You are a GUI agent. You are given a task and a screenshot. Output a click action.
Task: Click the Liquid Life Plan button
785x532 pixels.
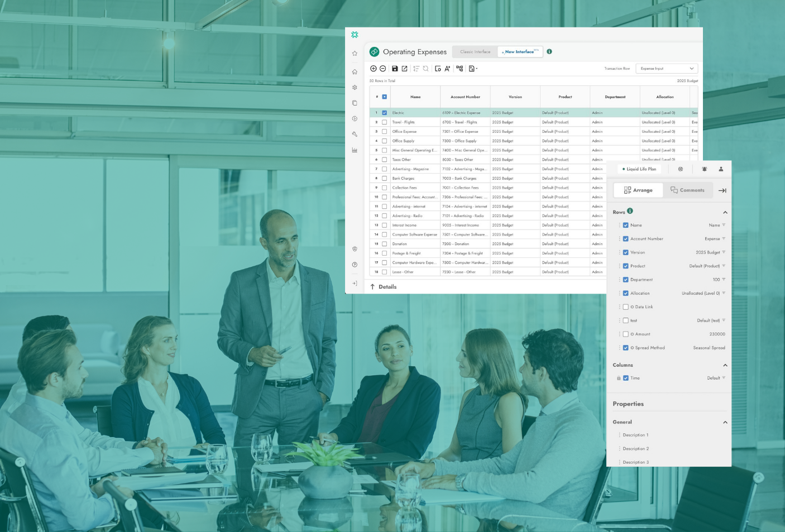click(x=638, y=169)
